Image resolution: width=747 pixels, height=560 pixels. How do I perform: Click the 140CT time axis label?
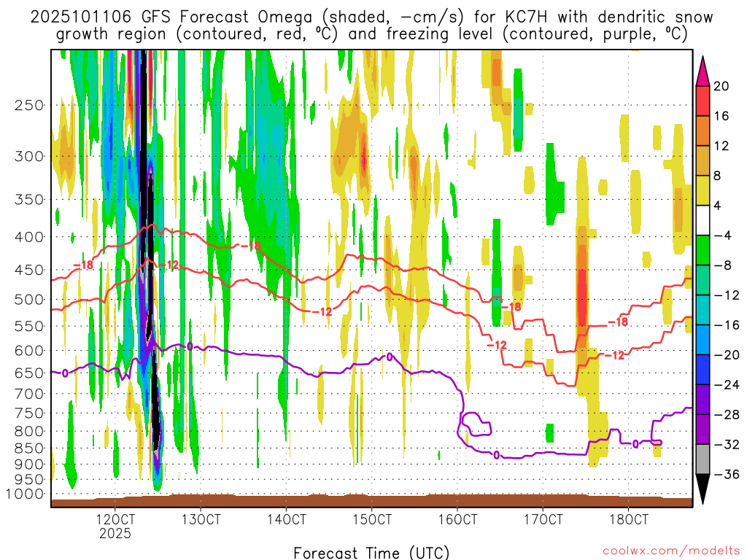click(286, 519)
